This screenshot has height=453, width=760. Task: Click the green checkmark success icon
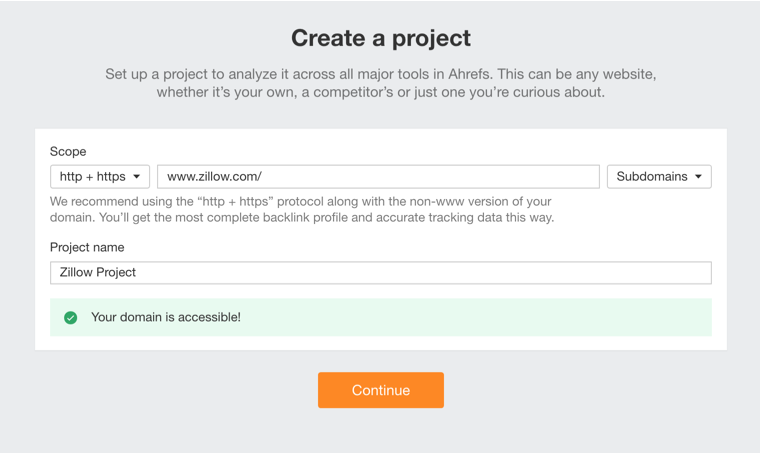(x=71, y=318)
